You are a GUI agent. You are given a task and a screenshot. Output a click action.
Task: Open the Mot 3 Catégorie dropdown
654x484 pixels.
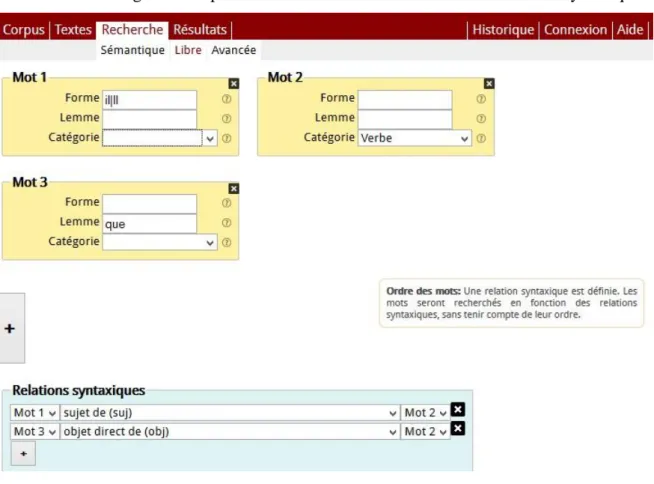(160, 242)
